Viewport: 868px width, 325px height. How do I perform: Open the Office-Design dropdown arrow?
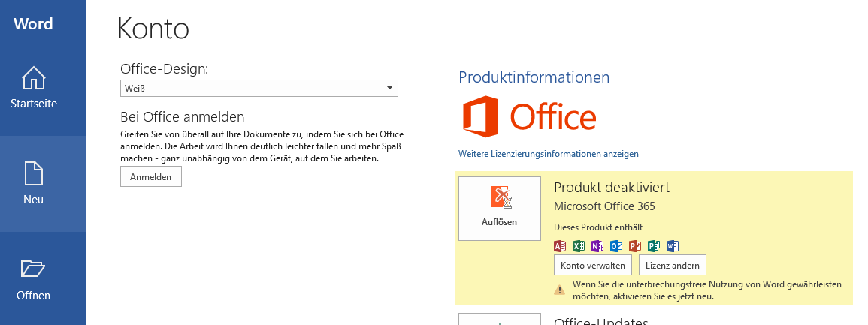click(390, 88)
